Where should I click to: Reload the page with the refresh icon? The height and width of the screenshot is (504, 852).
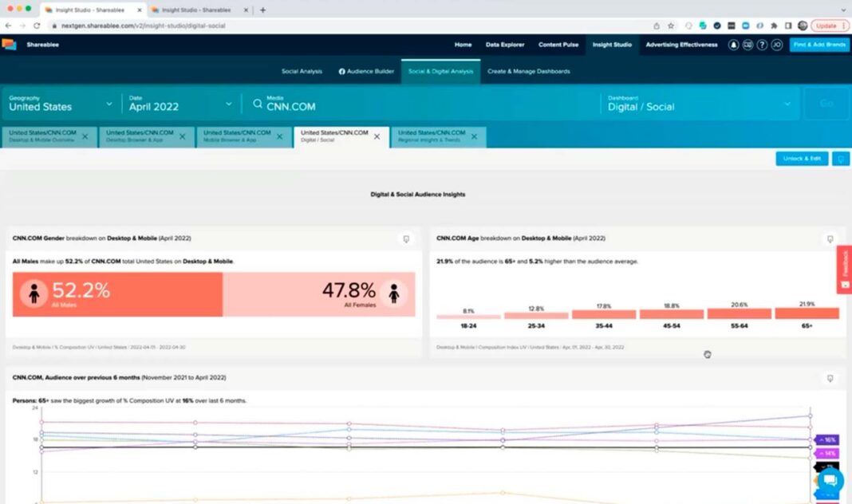37,26
